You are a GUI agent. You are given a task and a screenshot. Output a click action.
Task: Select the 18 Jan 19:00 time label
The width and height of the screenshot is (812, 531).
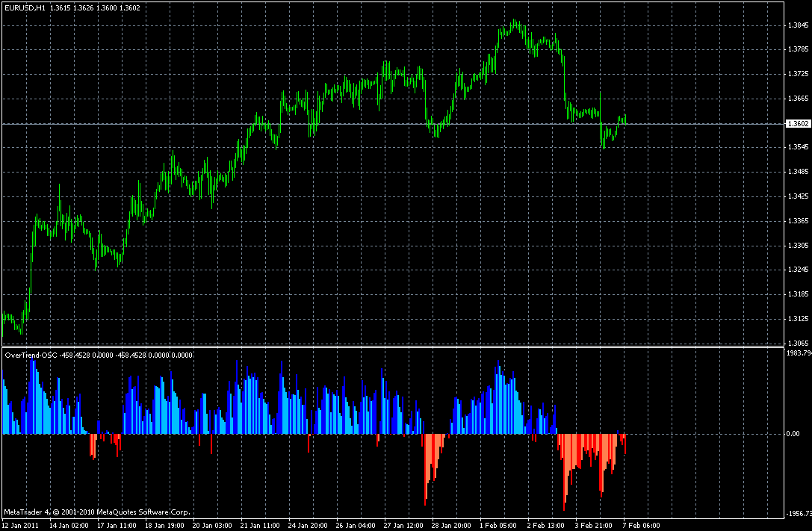(164, 525)
